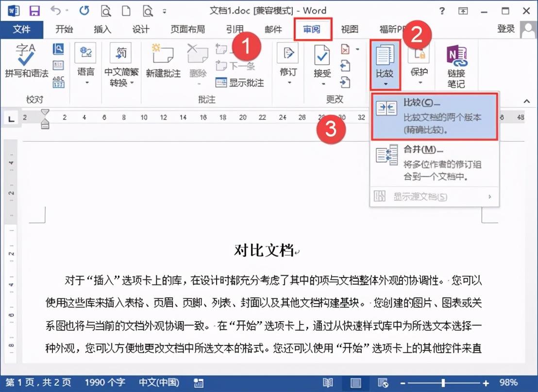
Task: Click the Undo arrow icon
Action: coord(55,11)
